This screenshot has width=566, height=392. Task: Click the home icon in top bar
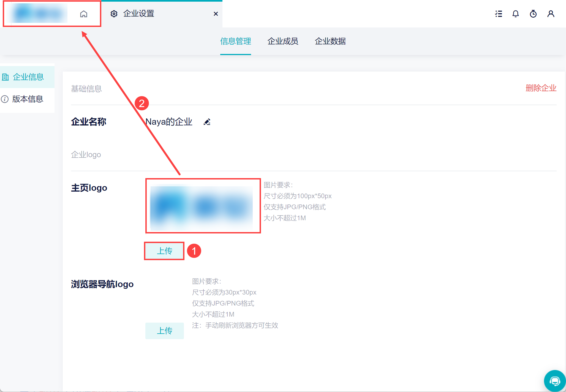pyautogui.click(x=84, y=14)
